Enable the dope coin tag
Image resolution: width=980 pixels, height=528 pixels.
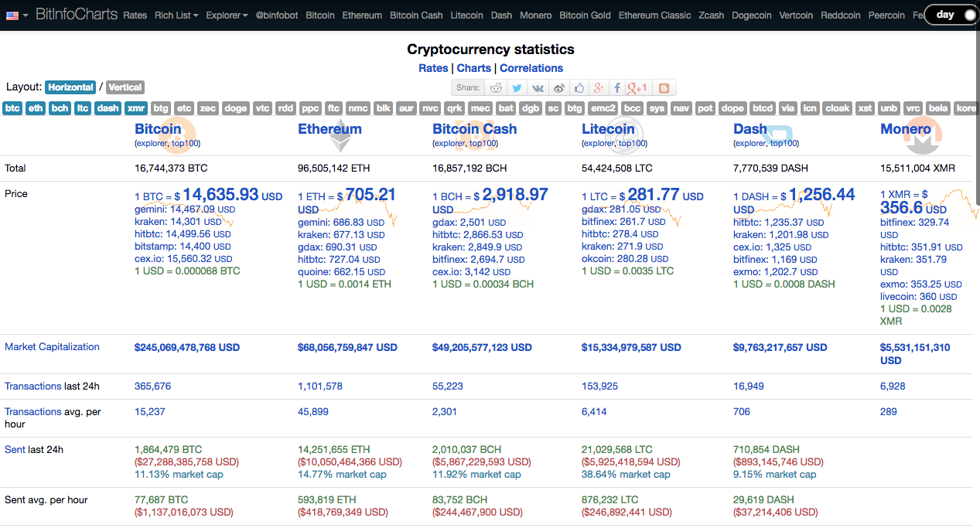[733, 108]
